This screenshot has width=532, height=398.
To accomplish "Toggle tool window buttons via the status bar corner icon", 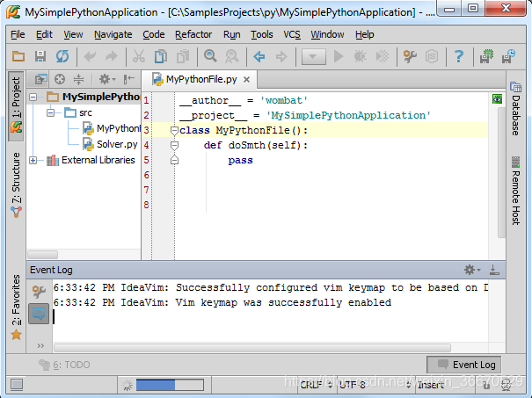I will pos(17,385).
